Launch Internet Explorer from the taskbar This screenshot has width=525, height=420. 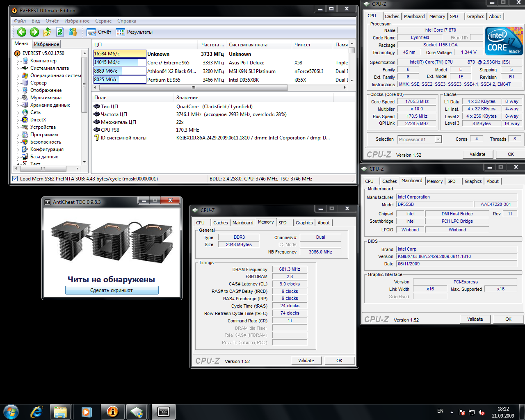point(37,411)
